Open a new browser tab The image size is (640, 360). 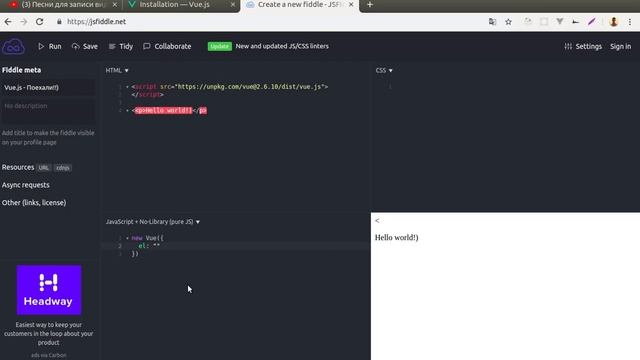point(370,5)
